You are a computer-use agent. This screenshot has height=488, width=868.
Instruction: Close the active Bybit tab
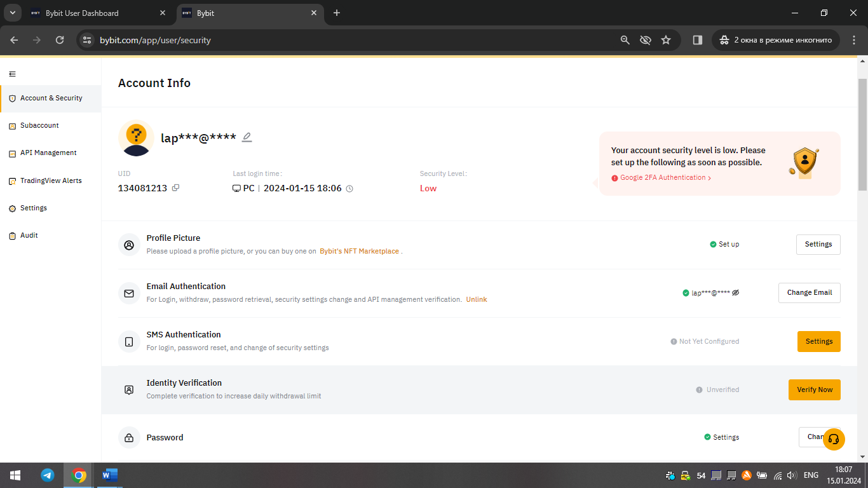(x=313, y=13)
